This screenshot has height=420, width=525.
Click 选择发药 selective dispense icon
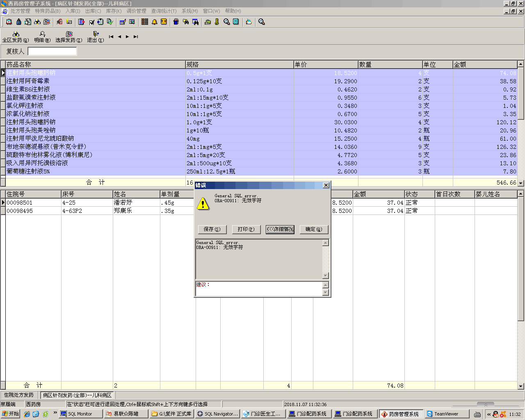coord(69,37)
